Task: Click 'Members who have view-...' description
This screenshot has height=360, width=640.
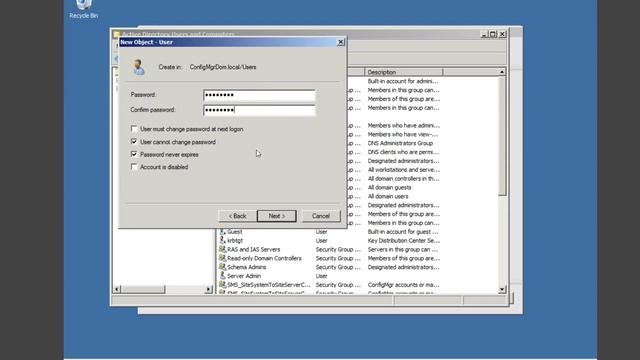Action: pos(402,134)
